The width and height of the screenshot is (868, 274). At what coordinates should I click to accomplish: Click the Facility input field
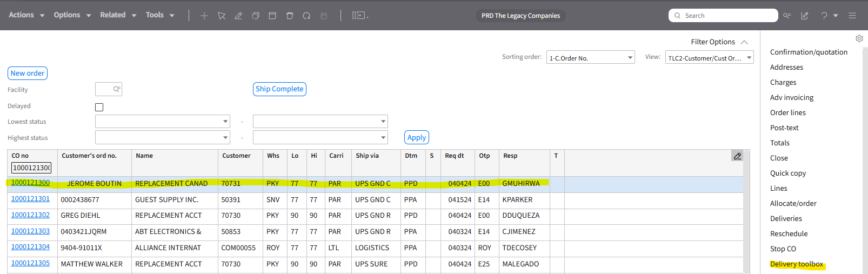coord(109,89)
